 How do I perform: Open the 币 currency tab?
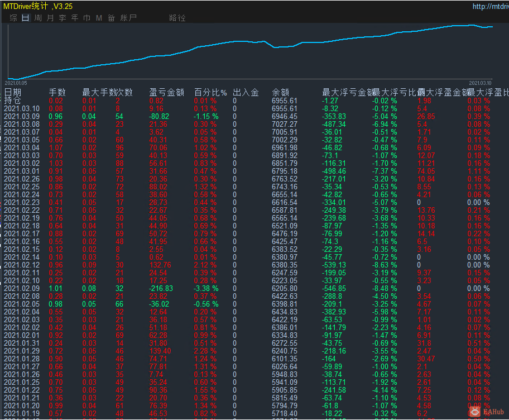[x=87, y=18]
